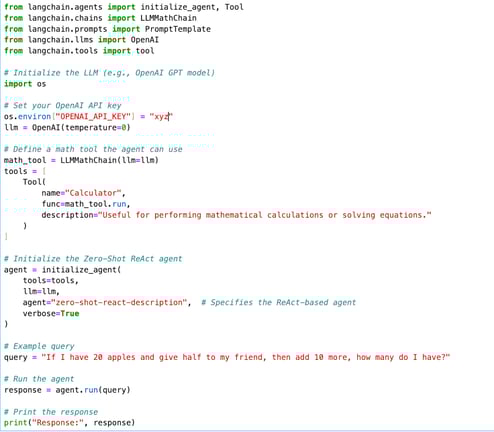This screenshot has width=494, height=432.
Task: Click the comment '# Example query'
Action: click(x=39, y=346)
